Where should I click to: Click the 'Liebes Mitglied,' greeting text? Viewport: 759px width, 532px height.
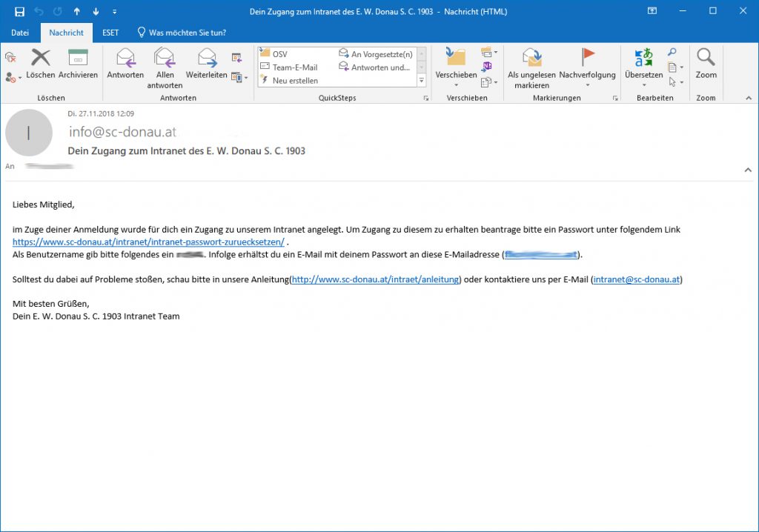click(44, 205)
